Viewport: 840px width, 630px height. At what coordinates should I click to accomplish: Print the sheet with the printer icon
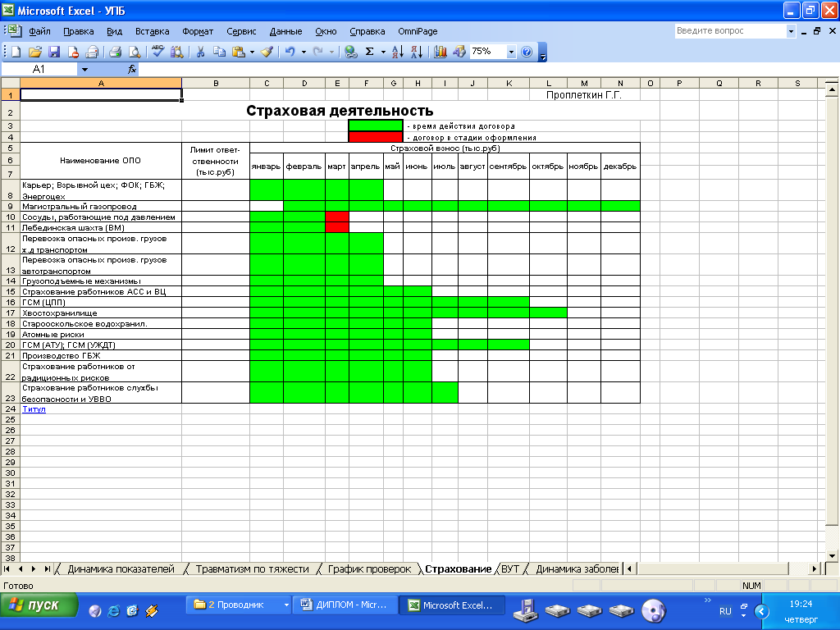[x=115, y=52]
